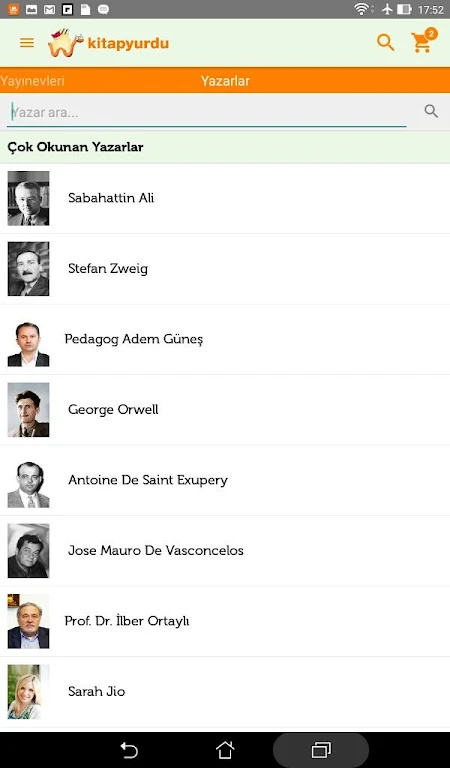This screenshot has width=450, height=768.
Task: Tap Jose Mauro De Vasconcelos photo
Action: point(28,551)
